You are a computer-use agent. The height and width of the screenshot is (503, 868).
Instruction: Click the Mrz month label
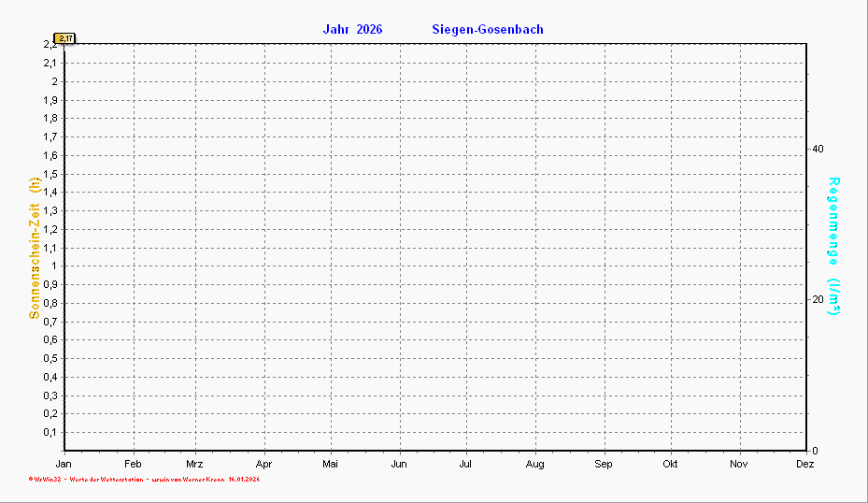point(194,464)
